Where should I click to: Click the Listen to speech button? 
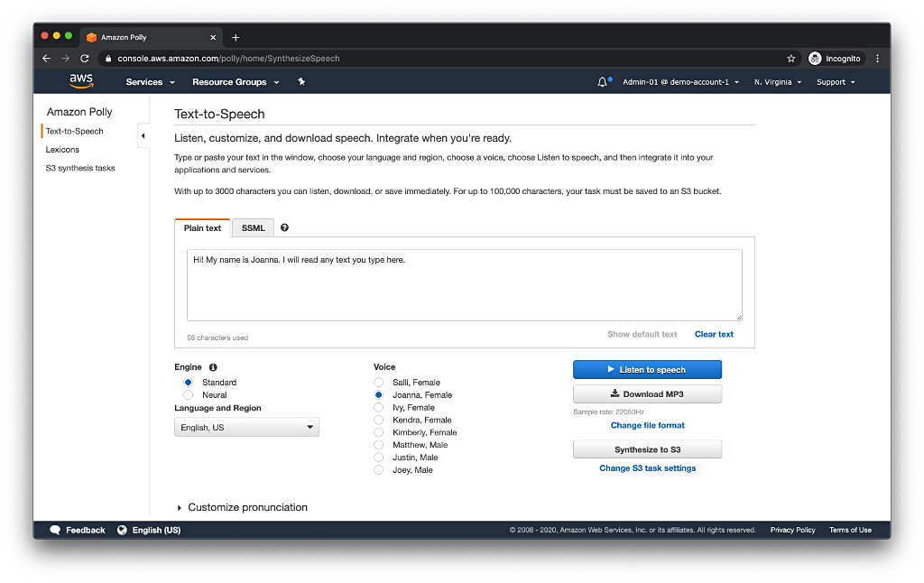pyautogui.click(x=647, y=370)
